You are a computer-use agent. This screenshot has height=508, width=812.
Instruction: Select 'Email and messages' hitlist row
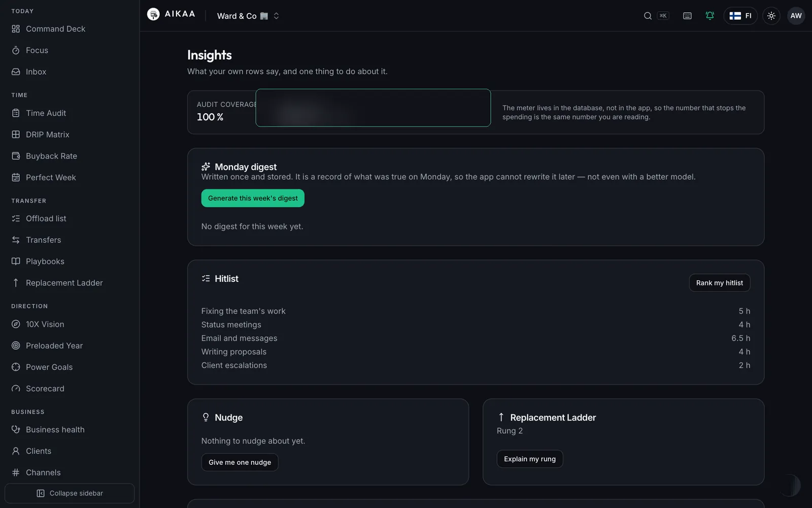tap(476, 338)
